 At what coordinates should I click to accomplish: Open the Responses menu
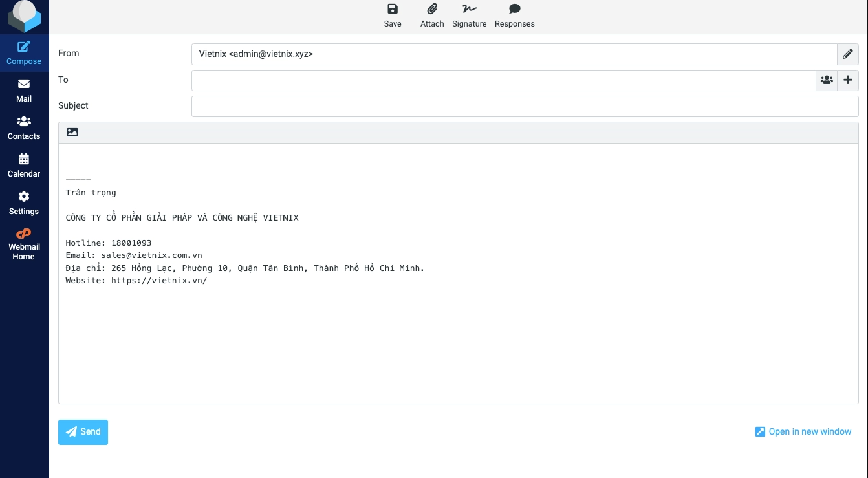tap(515, 16)
